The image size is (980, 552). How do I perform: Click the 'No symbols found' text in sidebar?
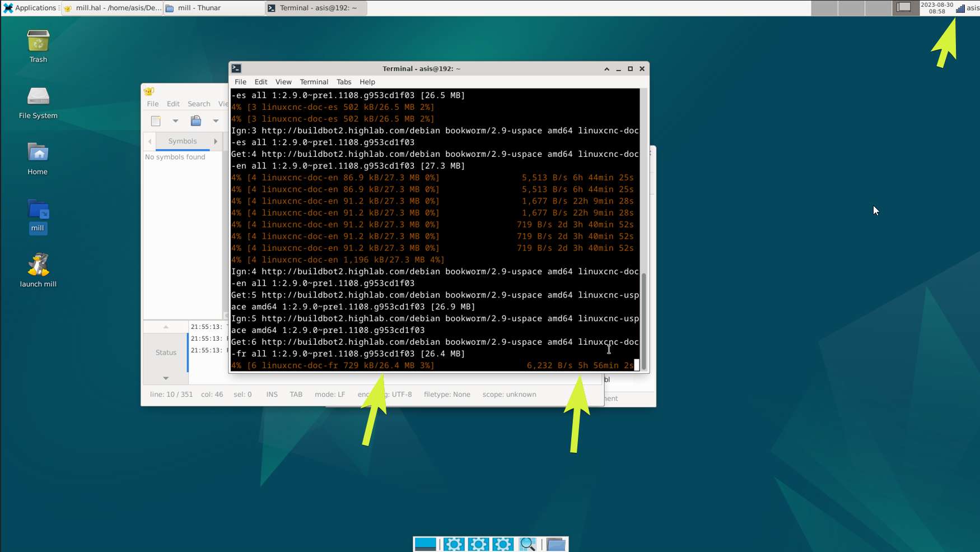[x=175, y=157]
